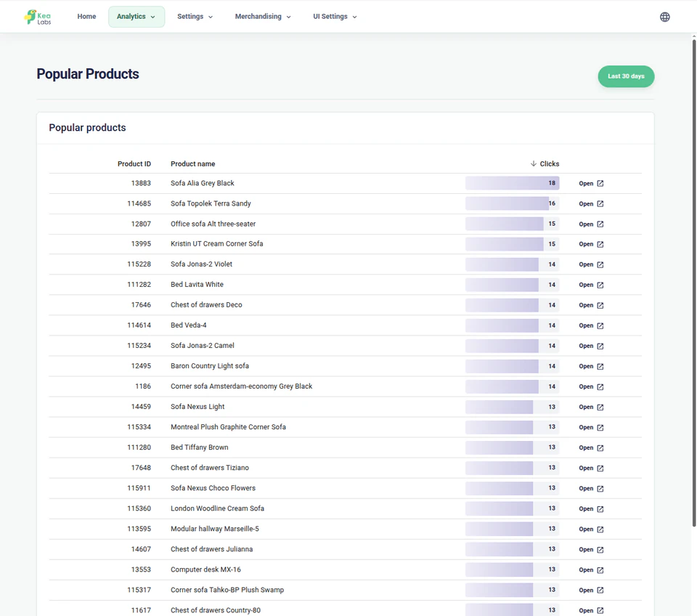This screenshot has width=697, height=616.
Task: Select product ID 114685
Action: pyautogui.click(x=139, y=203)
